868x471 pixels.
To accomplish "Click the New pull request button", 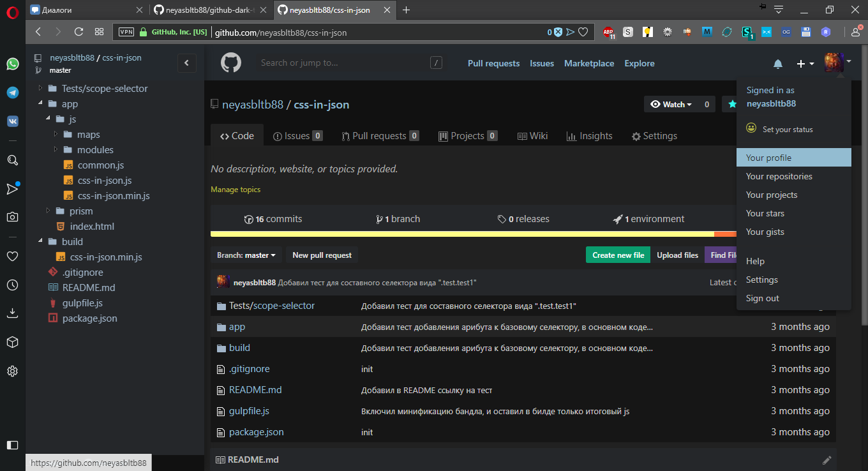I will (322, 255).
